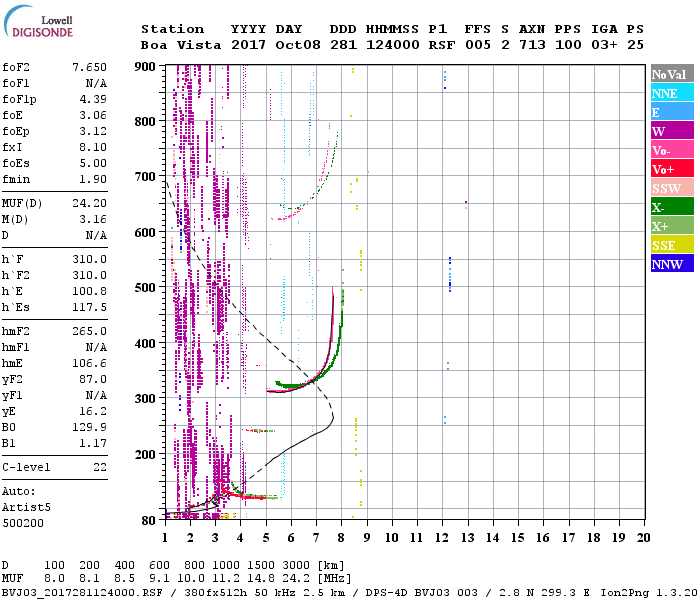Click the h`Es value 117.5
Viewport: 700px width, 600px height.
coord(89,307)
